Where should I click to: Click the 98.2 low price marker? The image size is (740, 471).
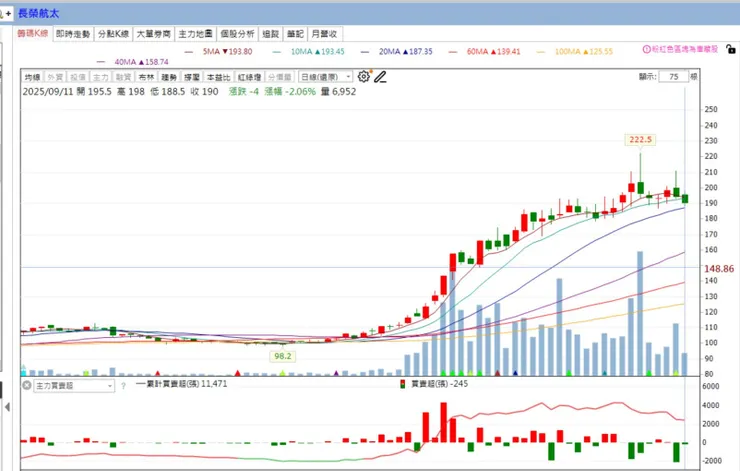pos(283,356)
